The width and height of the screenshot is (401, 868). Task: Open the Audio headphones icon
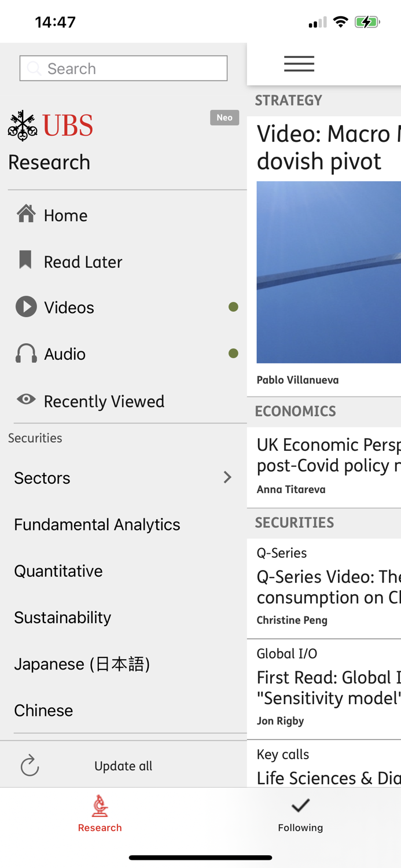[26, 353]
